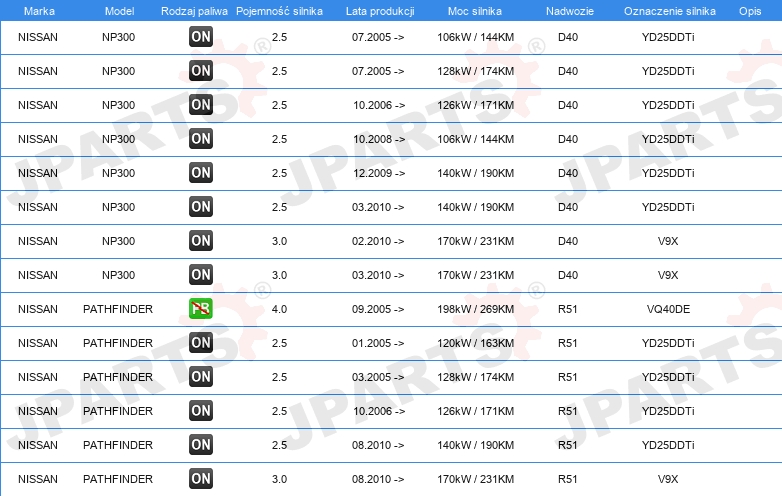Viewport: 782px width, 496px height.
Task: Select 140kW / 190KM in the Pathfinder row
Action: click(475, 445)
